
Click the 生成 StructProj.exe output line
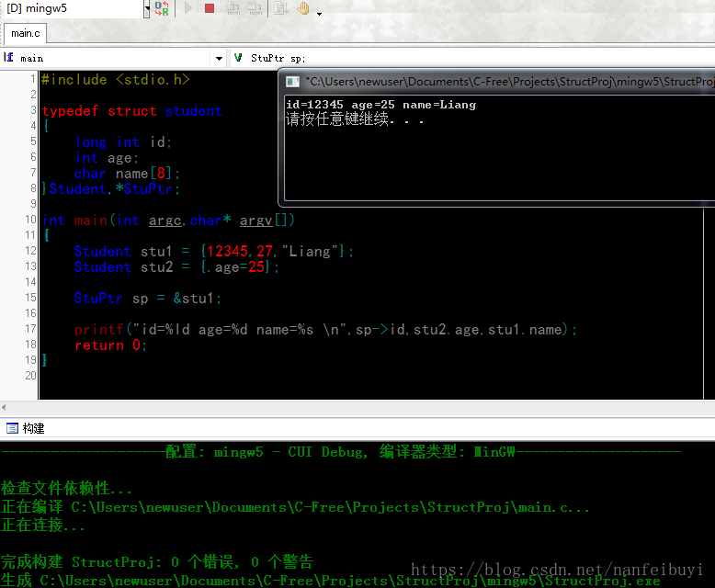[x=331, y=581]
